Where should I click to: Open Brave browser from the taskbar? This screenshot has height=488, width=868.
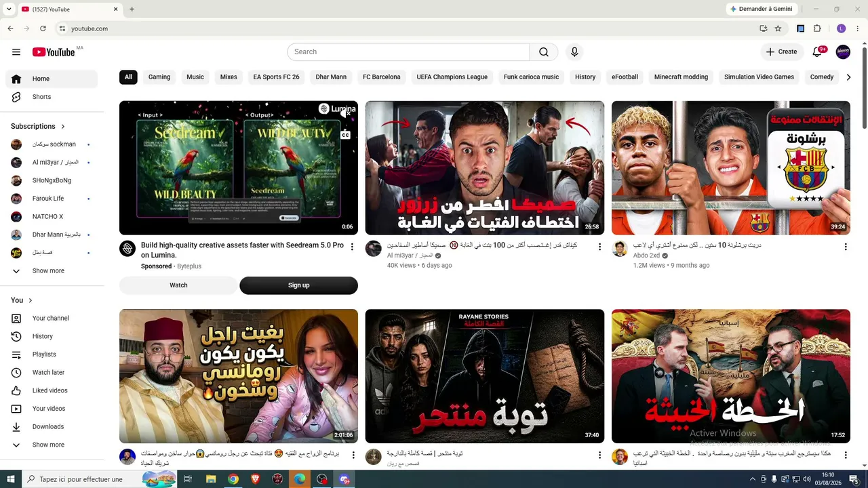tap(255, 479)
